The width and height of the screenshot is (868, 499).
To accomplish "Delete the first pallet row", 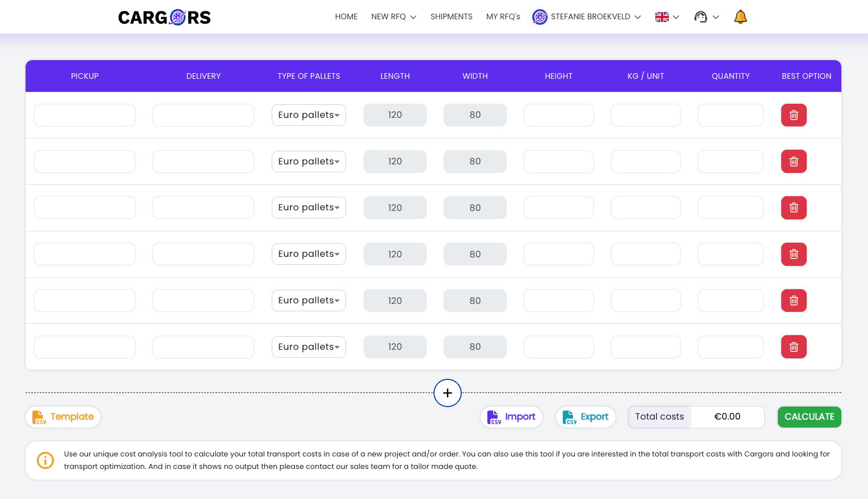I will pyautogui.click(x=794, y=115).
